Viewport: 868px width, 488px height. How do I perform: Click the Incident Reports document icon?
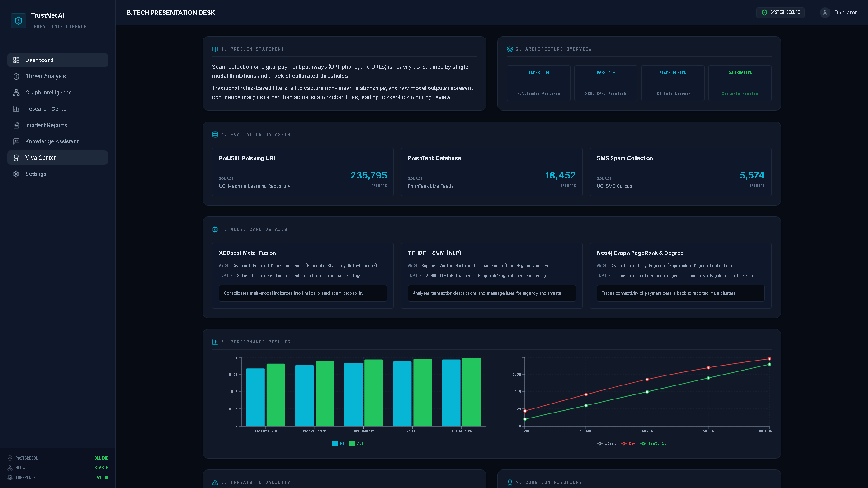[16, 125]
